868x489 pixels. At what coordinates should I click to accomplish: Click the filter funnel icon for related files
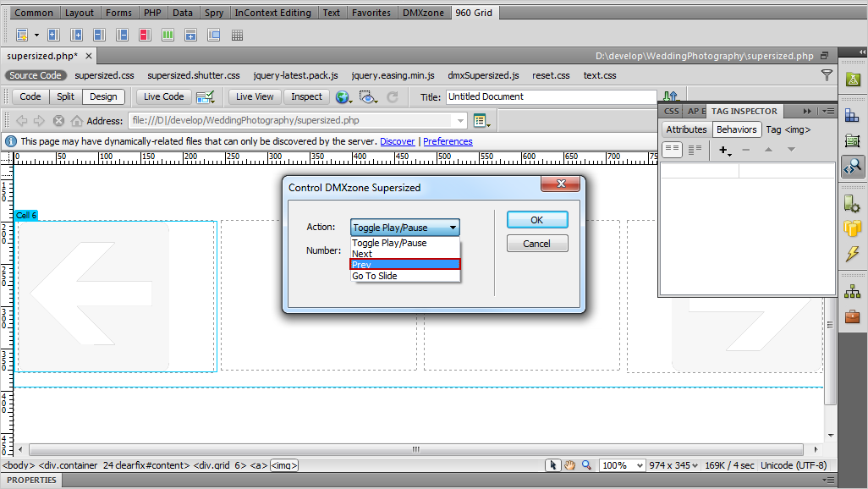pyautogui.click(x=827, y=75)
